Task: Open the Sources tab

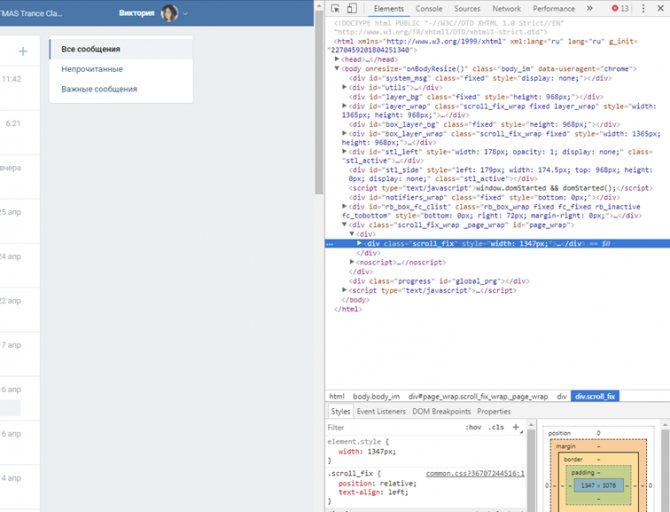Action: tap(467, 9)
